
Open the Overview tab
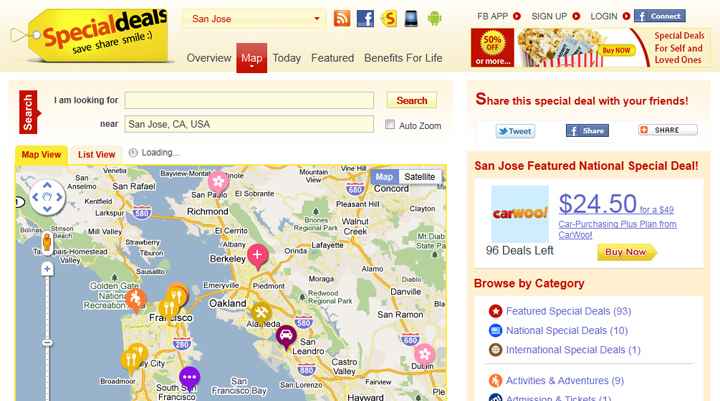point(209,58)
